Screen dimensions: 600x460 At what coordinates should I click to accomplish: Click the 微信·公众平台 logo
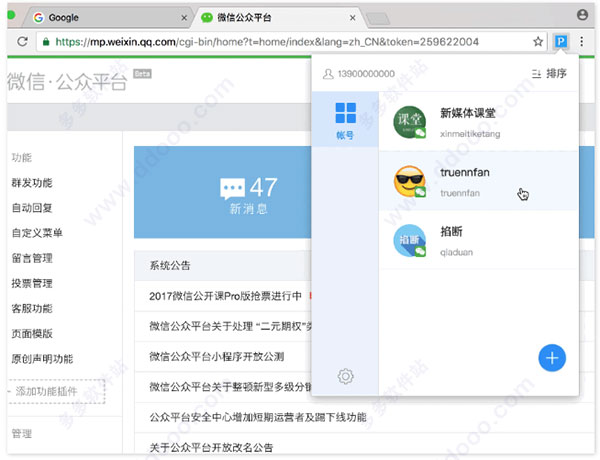tap(67, 82)
